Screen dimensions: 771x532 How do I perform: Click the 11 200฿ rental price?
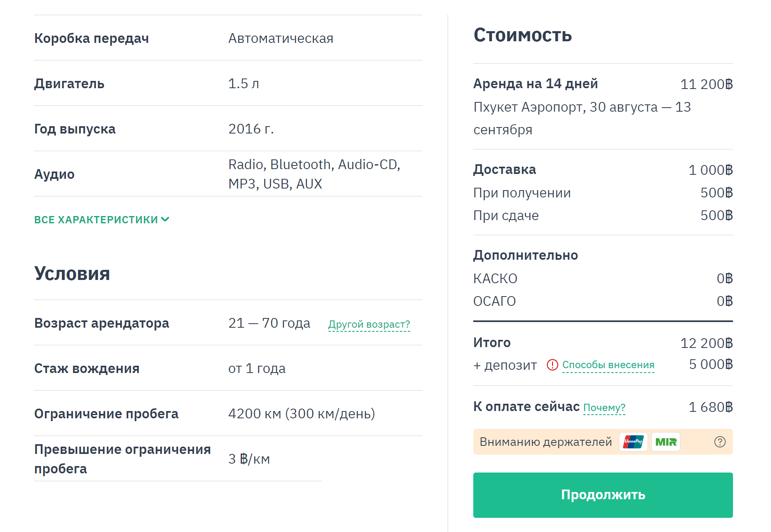(706, 85)
